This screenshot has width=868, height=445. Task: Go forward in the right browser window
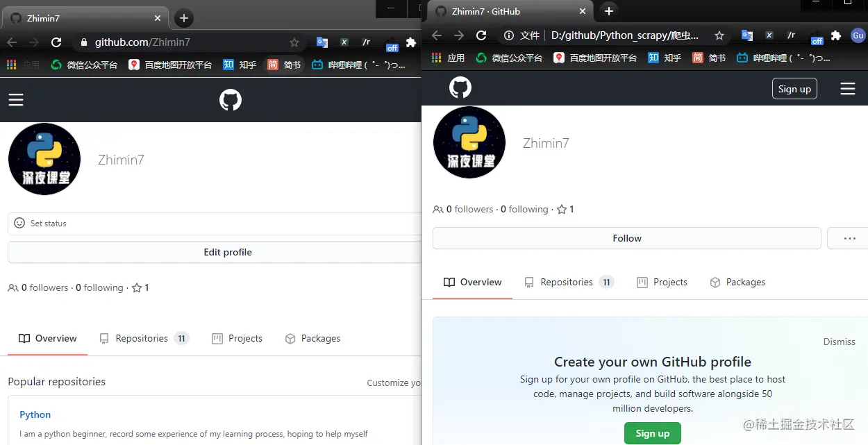pyautogui.click(x=459, y=35)
